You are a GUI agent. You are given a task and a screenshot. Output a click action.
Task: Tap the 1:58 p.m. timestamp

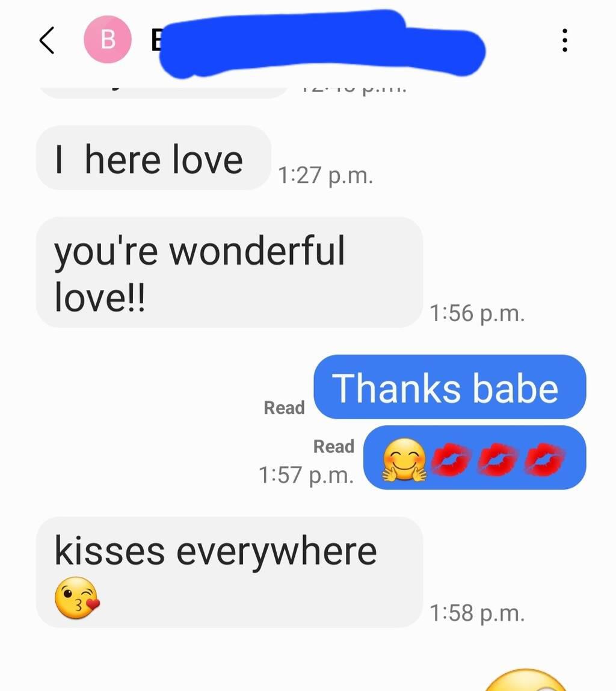[477, 613]
